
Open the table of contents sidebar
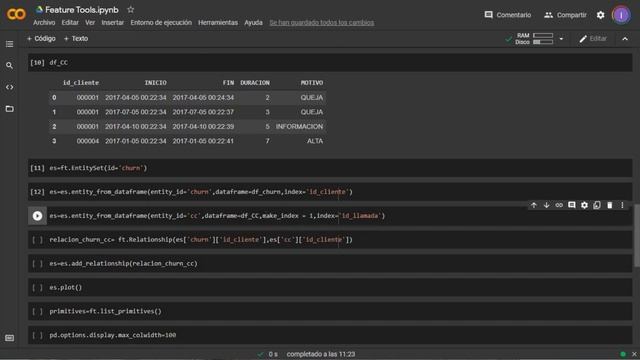pyautogui.click(x=9, y=44)
